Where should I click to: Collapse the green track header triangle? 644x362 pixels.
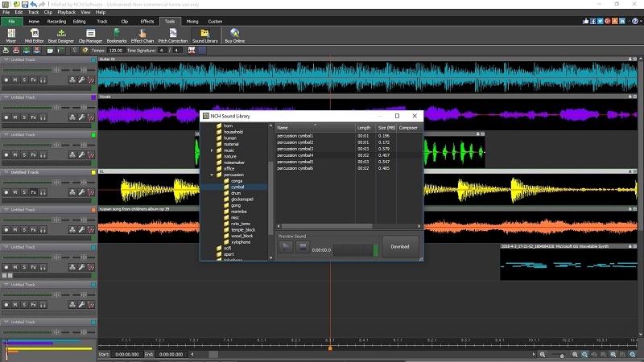6,134
